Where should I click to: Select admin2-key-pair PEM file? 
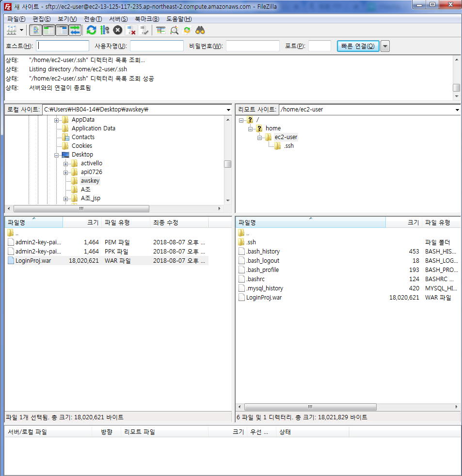(x=107, y=242)
